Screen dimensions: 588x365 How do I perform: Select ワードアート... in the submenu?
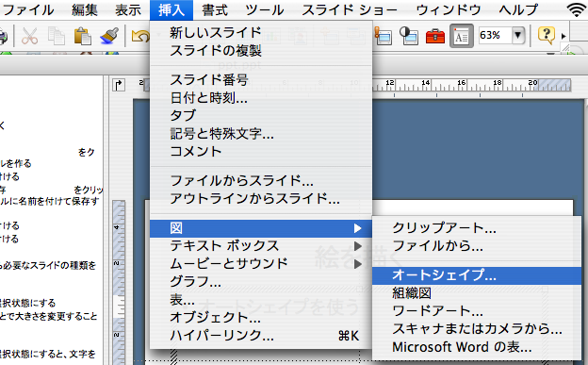click(x=477, y=311)
